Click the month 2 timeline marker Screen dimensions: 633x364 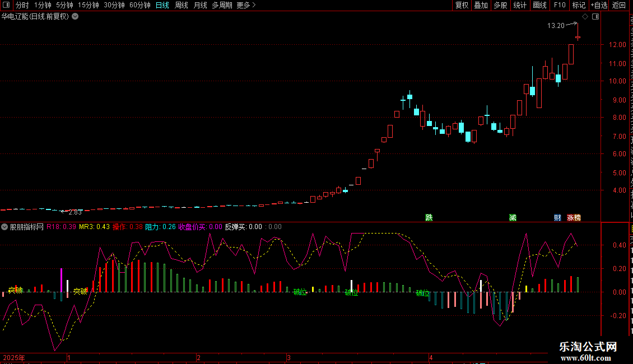coord(198,357)
